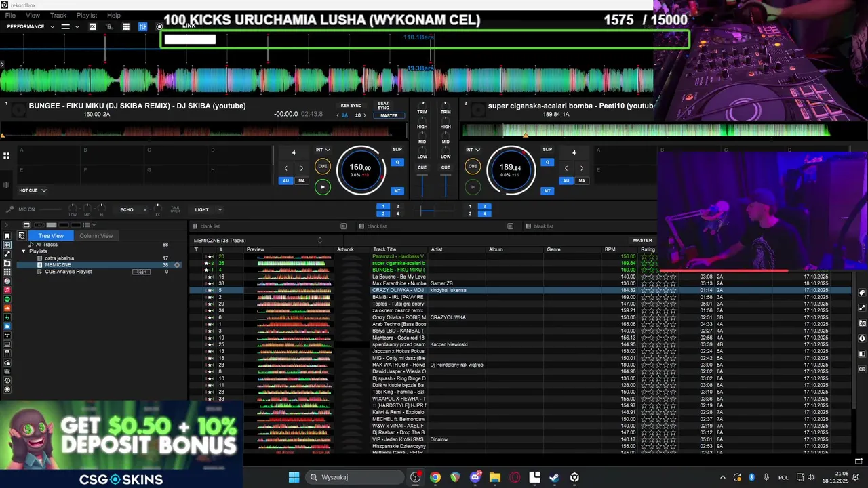This screenshot has height=488, width=868.
Task: Select the Playlists list icon in sidebar
Action: [x=7, y=245]
